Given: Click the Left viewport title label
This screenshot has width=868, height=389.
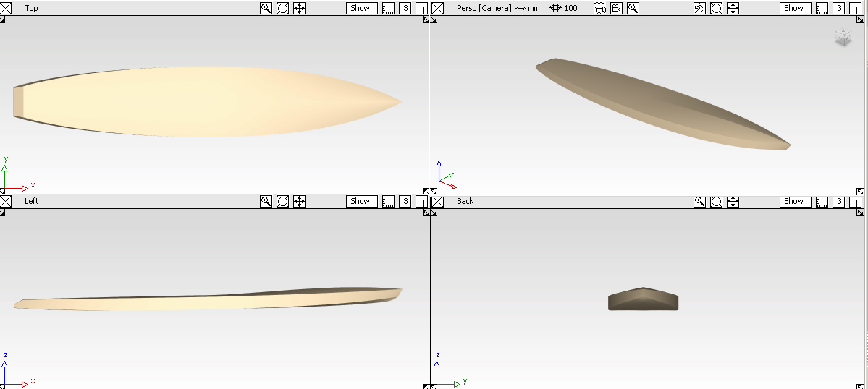Looking at the screenshot, I should 32,202.
